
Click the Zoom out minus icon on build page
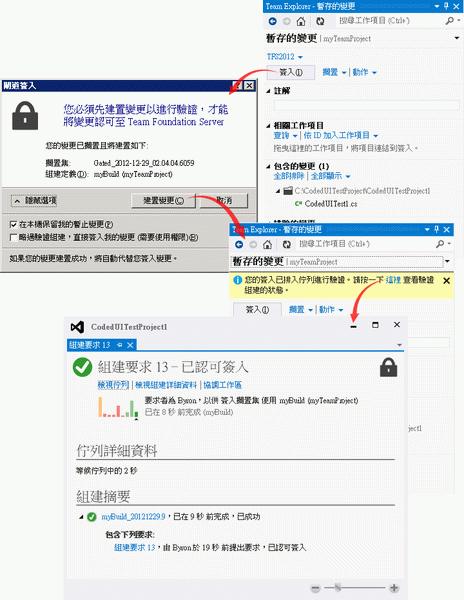click(x=315, y=588)
